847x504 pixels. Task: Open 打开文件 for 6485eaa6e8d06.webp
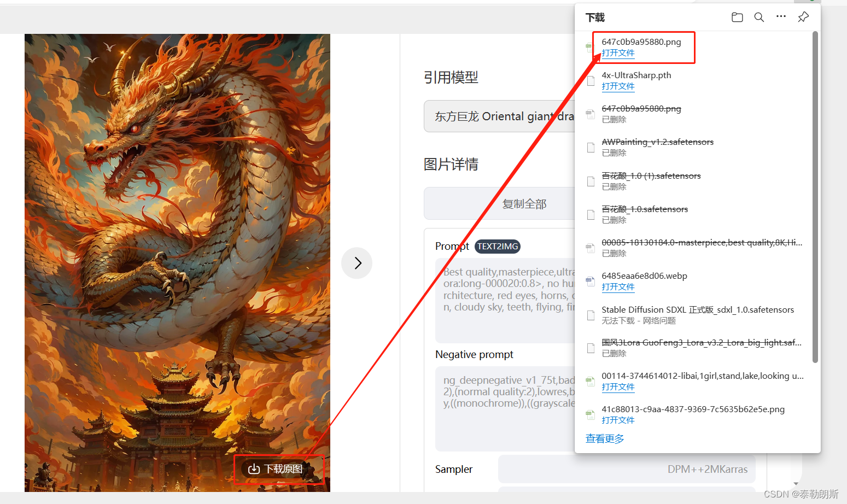pyautogui.click(x=618, y=286)
